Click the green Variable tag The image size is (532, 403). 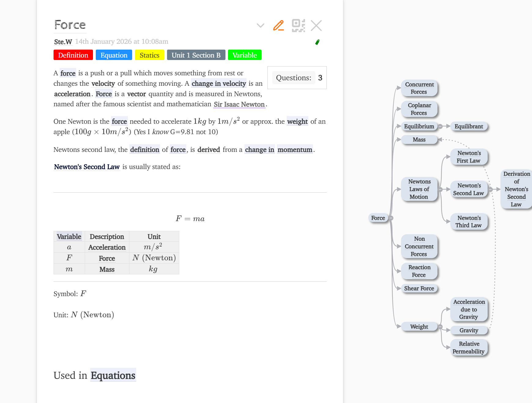click(244, 55)
